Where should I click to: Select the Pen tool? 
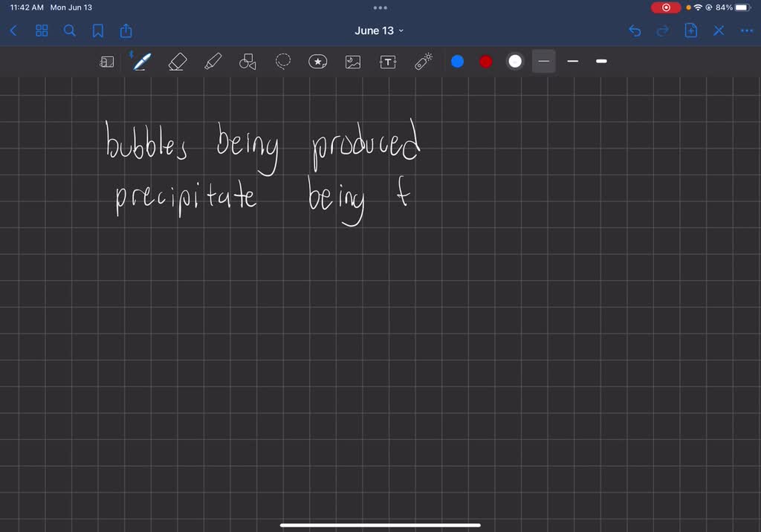coord(142,62)
